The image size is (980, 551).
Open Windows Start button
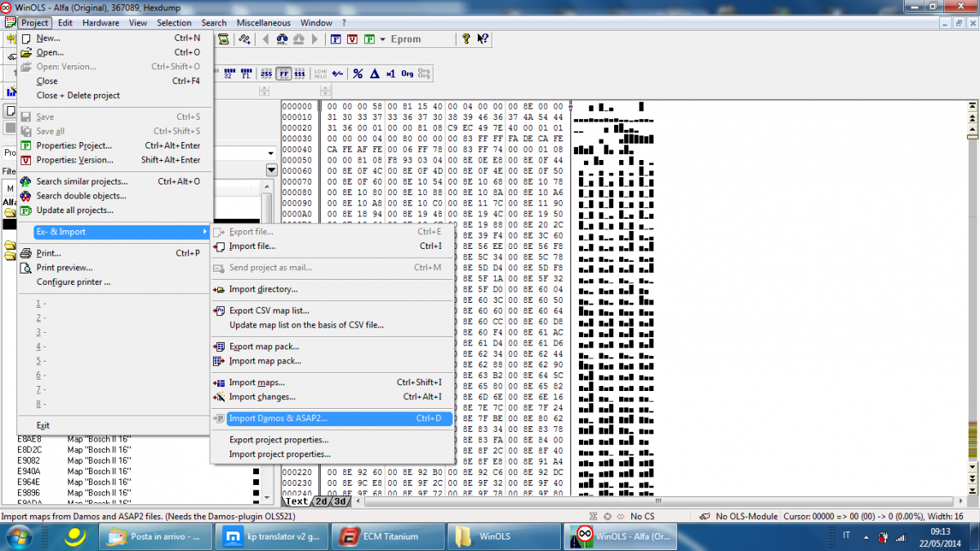coord(19,535)
